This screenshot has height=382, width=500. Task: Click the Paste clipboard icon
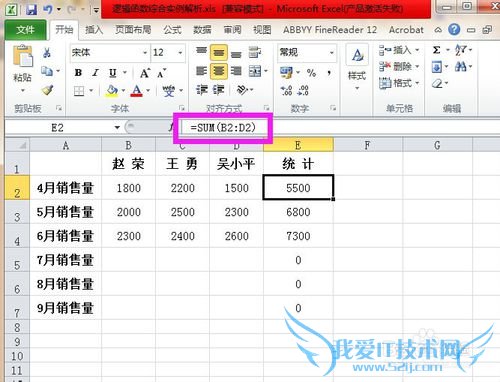[x=23, y=57]
